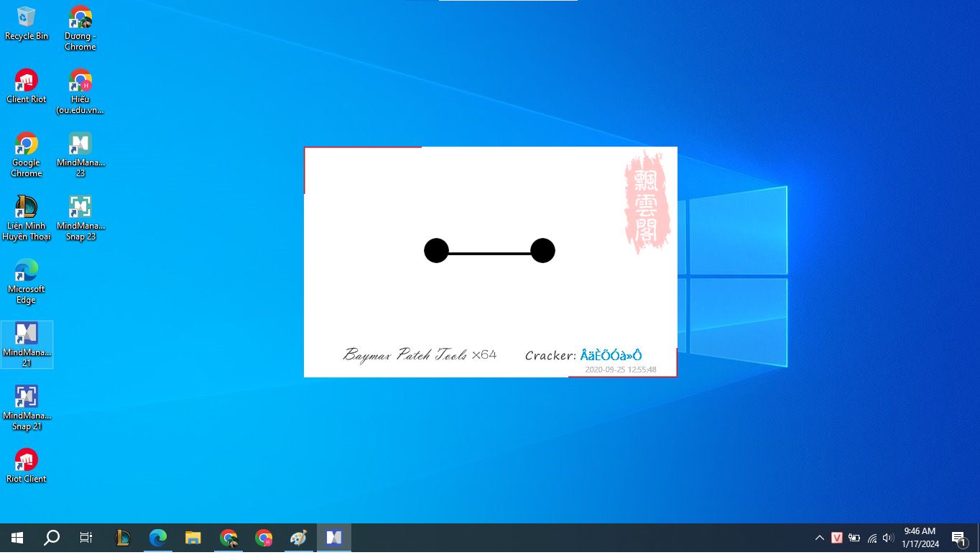This screenshot has height=555, width=980.
Task: Open the notification center with 1 alert
Action: (958, 538)
